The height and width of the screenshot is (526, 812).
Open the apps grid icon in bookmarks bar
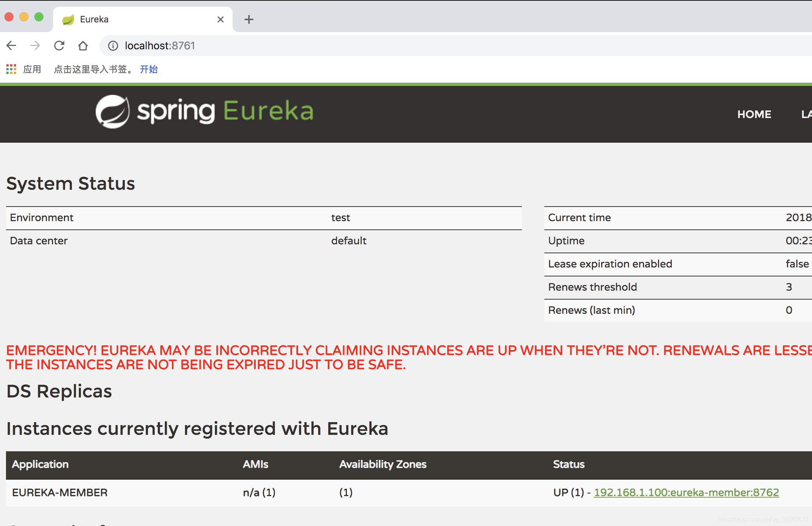(x=11, y=69)
